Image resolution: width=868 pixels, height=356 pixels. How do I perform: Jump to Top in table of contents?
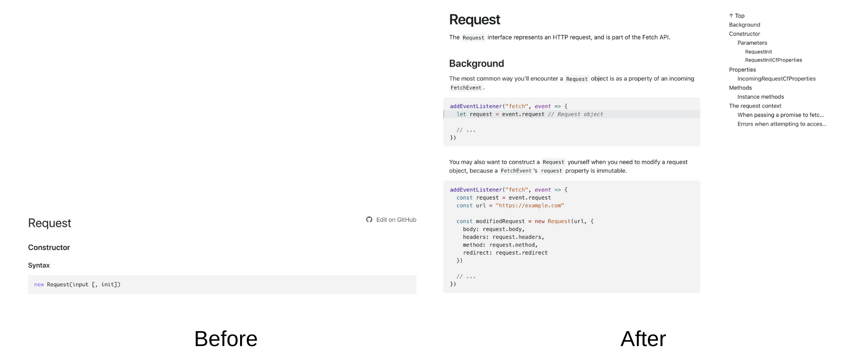tap(736, 16)
